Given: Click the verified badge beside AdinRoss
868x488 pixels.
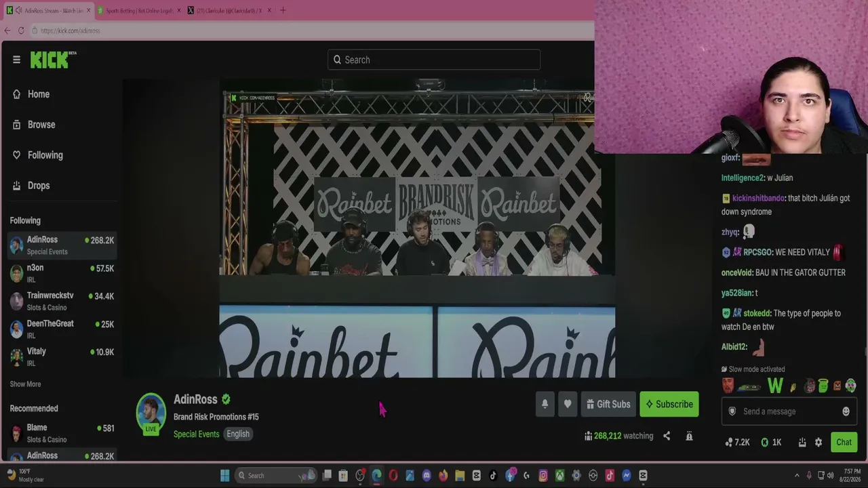Looking at the screenshot, I should tap(226, 399).
